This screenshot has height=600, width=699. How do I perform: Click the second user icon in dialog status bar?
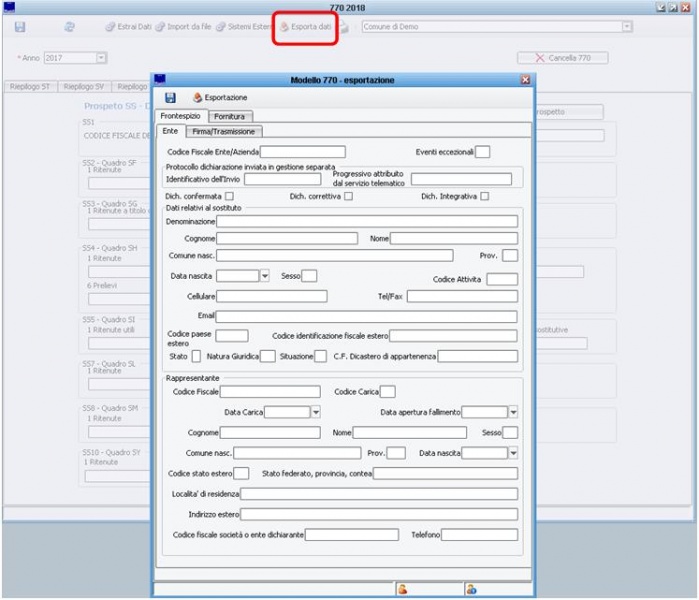pos(471,589)
